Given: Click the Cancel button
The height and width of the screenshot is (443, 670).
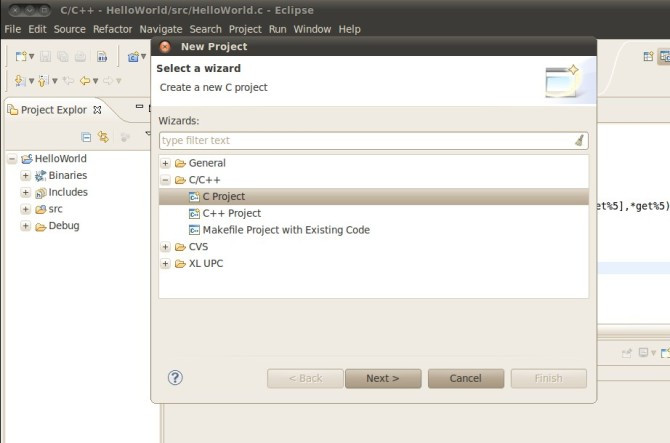Looking at the screenshot, I should coord(466,378).
